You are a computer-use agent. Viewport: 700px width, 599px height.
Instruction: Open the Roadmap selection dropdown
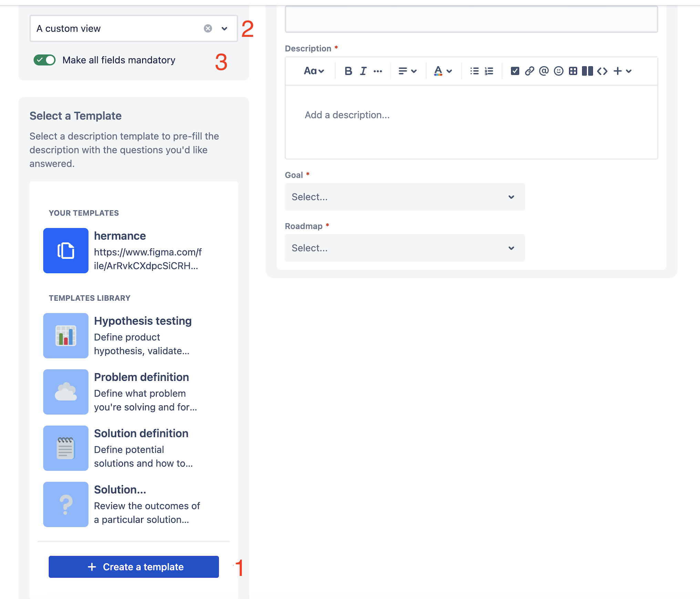pos(404,248)
